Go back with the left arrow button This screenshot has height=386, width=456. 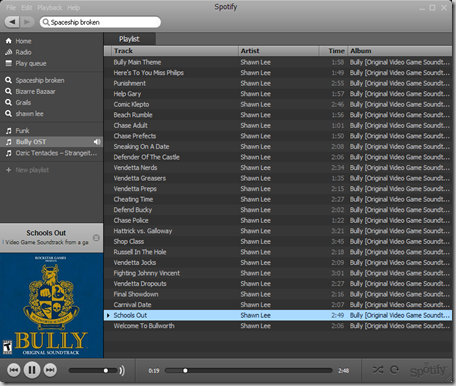coord(12,22)
